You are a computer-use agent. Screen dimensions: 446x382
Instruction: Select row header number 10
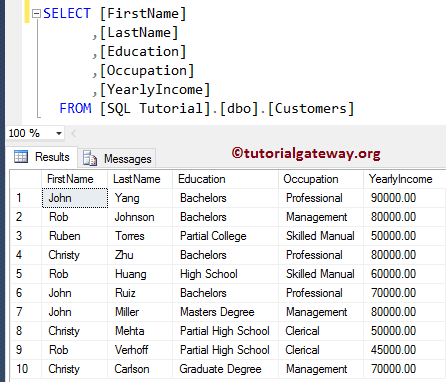pos(26,369)
